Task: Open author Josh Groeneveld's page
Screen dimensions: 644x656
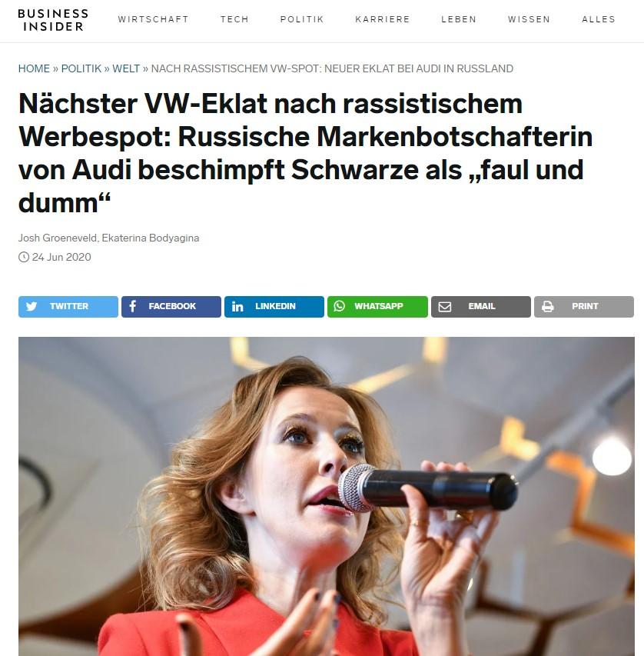Action: point(58,238)
